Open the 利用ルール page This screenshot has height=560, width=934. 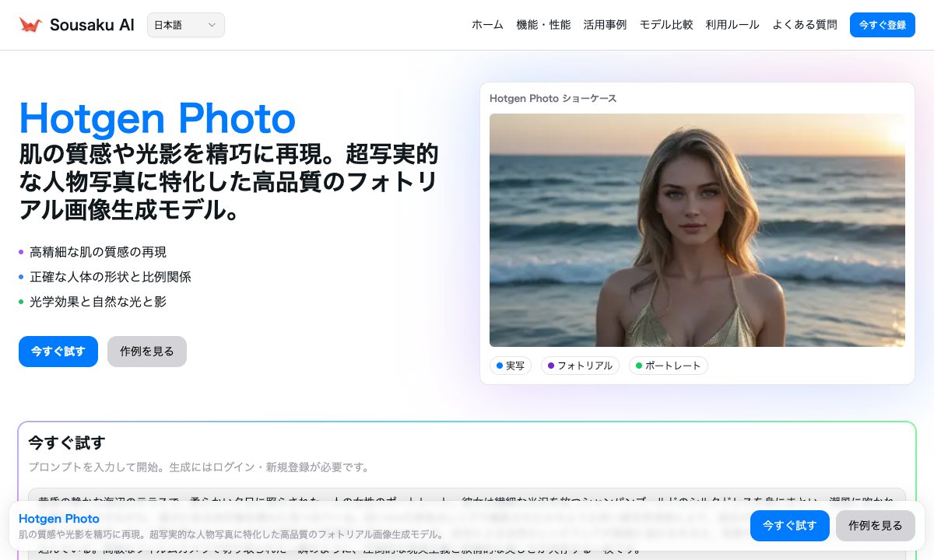(x=732, y=24)
